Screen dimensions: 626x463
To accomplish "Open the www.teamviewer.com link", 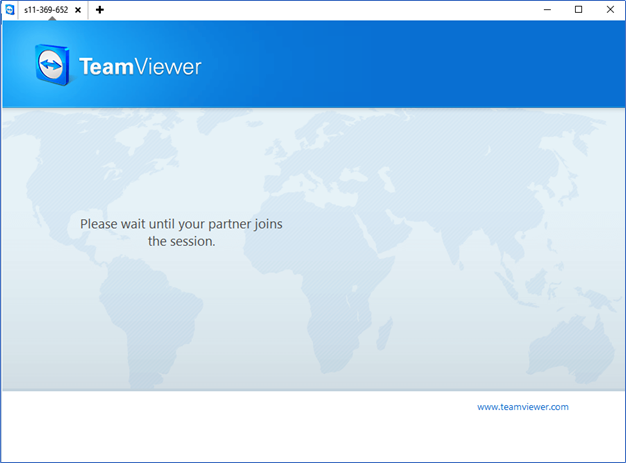I will click(x=523, y=407).
